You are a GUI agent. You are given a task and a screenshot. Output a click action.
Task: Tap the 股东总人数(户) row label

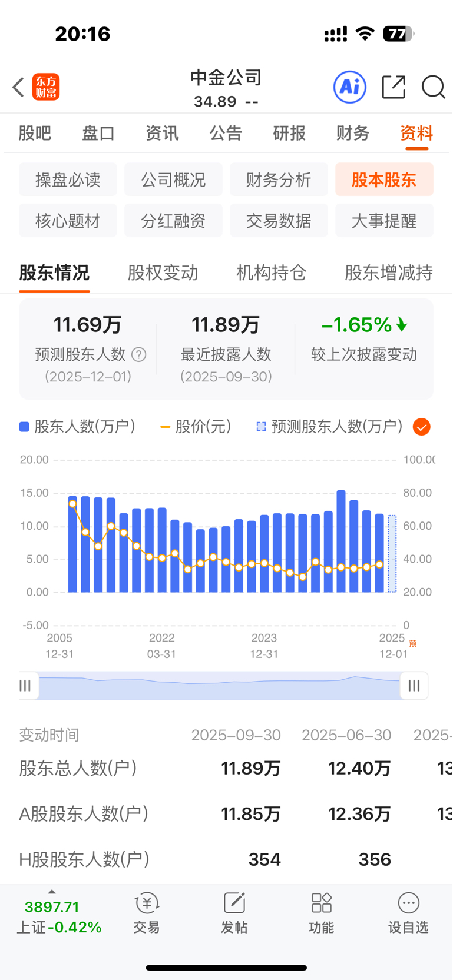(78, 769)
